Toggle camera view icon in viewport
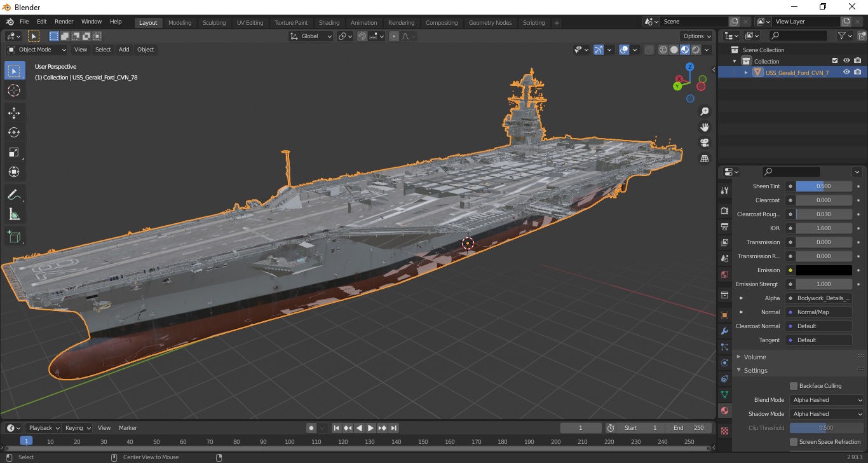The height and width of the screenshot is (463, 868). (x=704, y=142)
